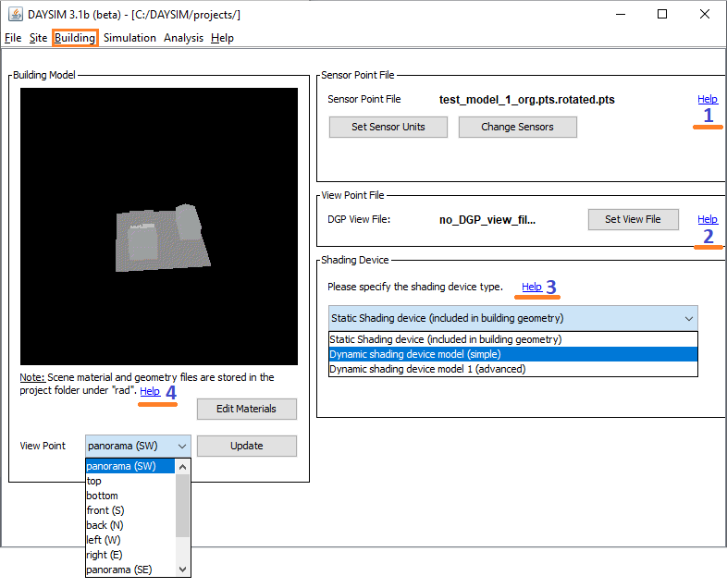Click the DAYSIM Java app icon in title bar
This screenshot has width=727, height=588.
[16, 15]
